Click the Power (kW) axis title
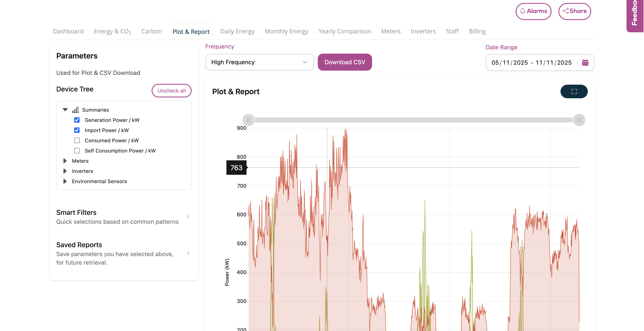 click(227, 272)
